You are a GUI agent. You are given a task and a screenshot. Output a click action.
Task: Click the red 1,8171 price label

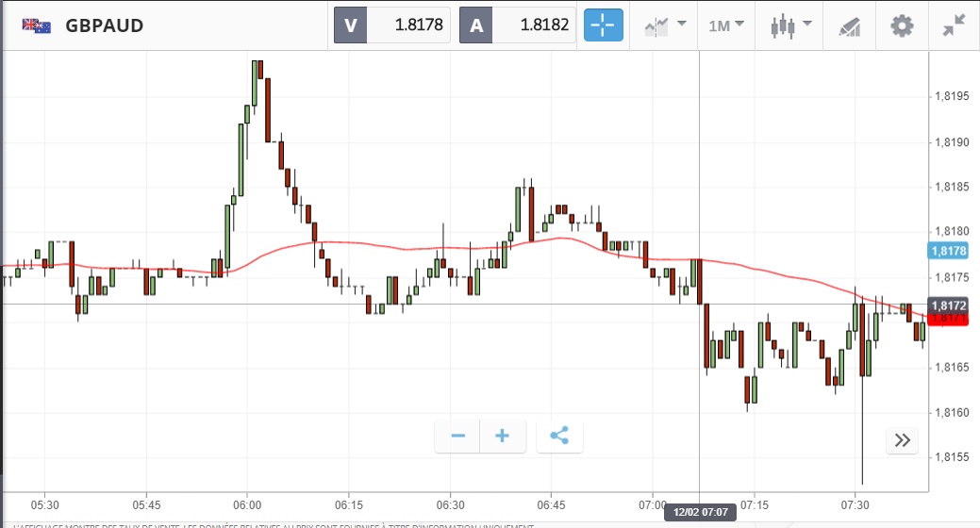948,320
